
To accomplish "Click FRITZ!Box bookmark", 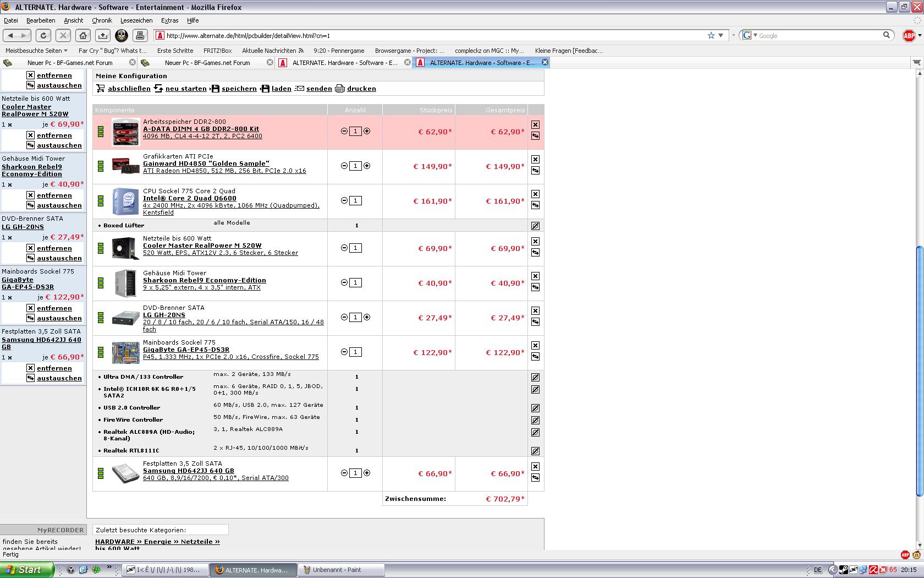I will (218, 51).
